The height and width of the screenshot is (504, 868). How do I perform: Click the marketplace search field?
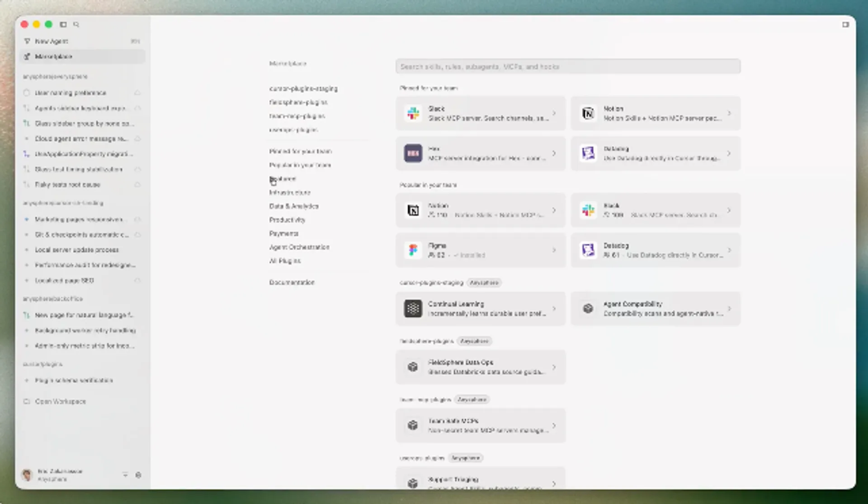pyautogui.click(x=568, y=67)
